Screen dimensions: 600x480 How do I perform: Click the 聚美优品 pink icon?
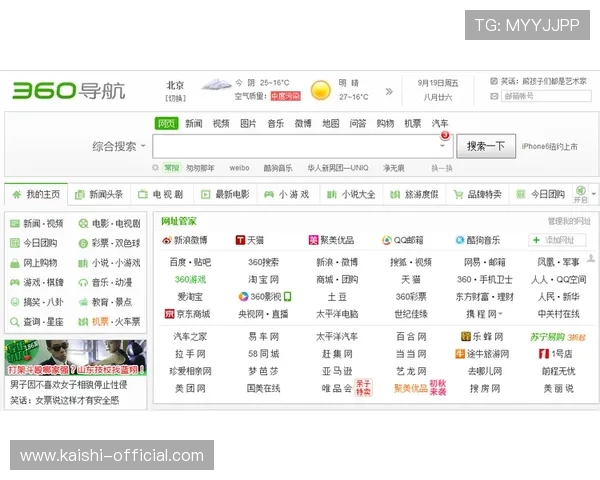pos(313,240)
